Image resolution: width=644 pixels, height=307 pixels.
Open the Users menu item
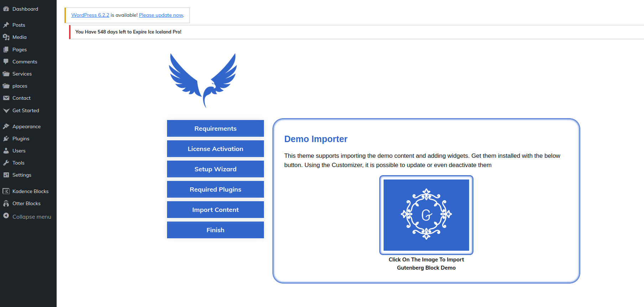coord(19,151)
